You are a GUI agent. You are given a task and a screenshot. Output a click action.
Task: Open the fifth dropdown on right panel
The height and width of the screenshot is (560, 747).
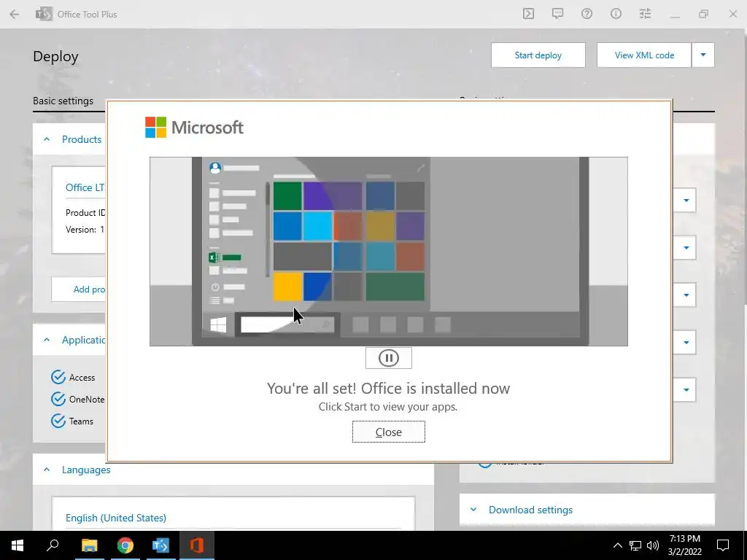pyautogui.click(x=686, y=389)
